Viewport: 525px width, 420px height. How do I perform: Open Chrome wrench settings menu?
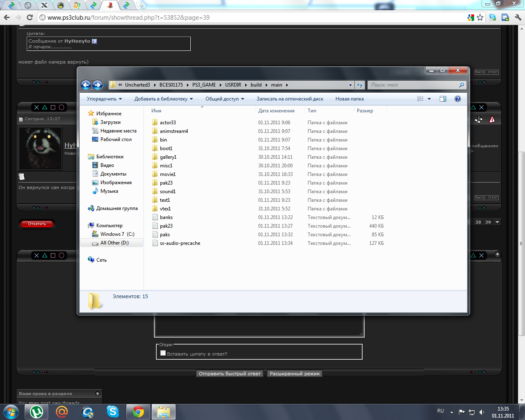pos(518,18)
